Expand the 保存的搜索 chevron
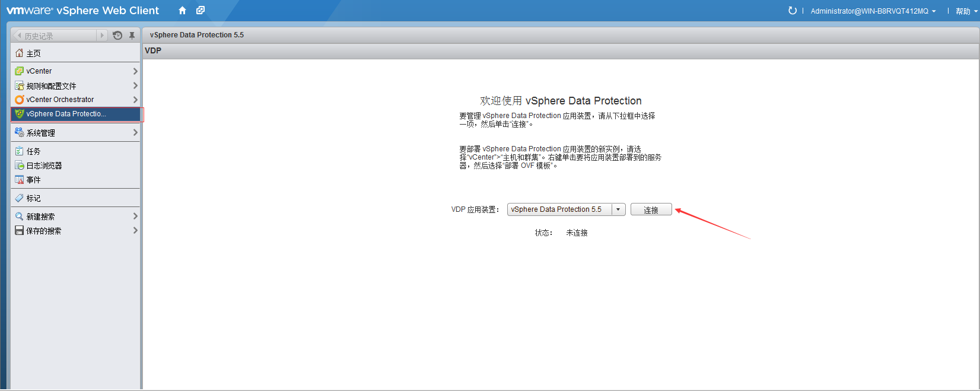980x391 pixels. click(135, 230)
